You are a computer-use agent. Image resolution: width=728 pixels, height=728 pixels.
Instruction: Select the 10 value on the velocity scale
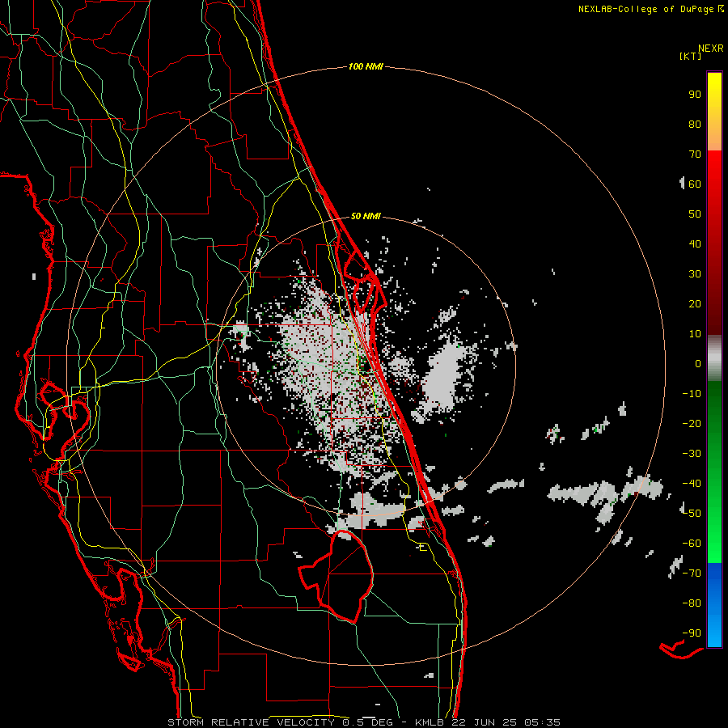[x=695, y=334]
